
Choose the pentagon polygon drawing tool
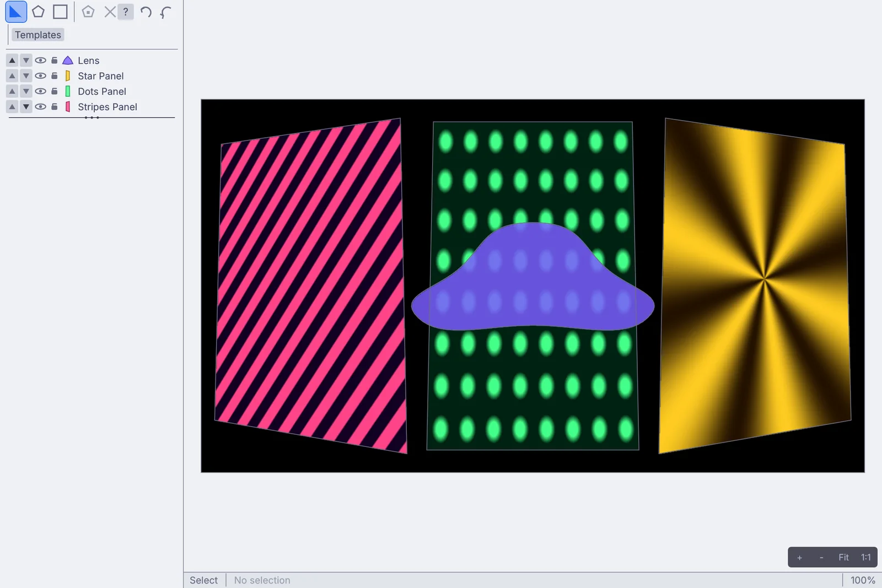pyautogui.click(x=38, y=12)
